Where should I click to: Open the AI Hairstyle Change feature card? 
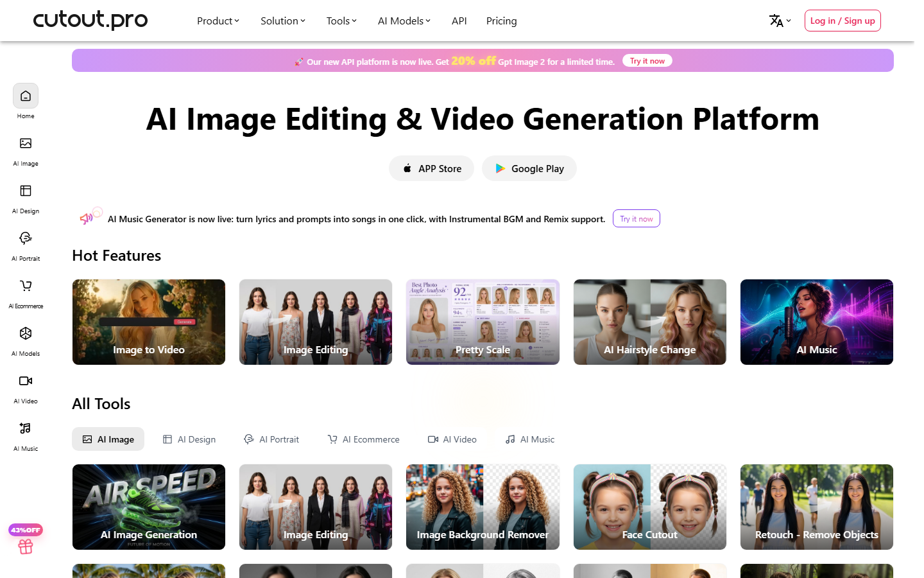650,322
